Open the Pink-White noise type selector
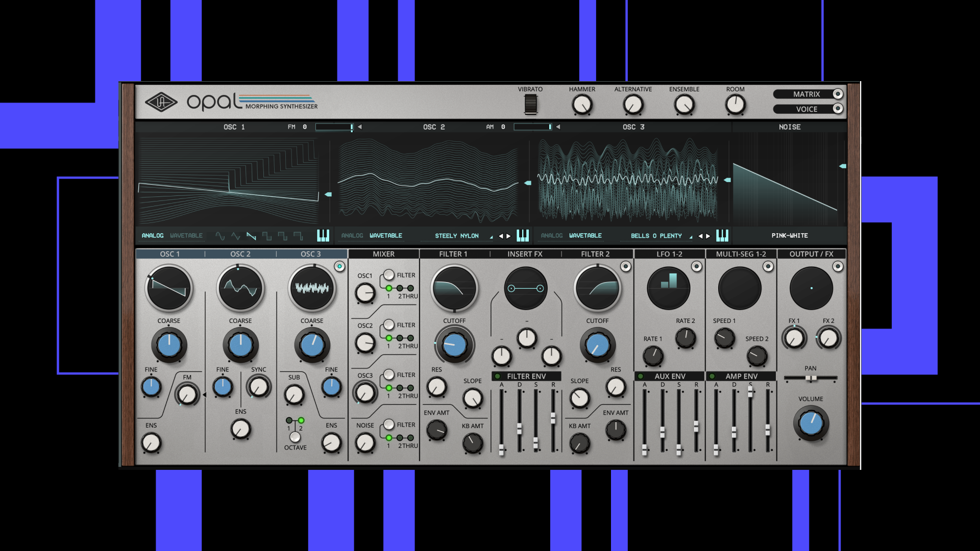This screenshot has width=980, height=551. point(789,236)
